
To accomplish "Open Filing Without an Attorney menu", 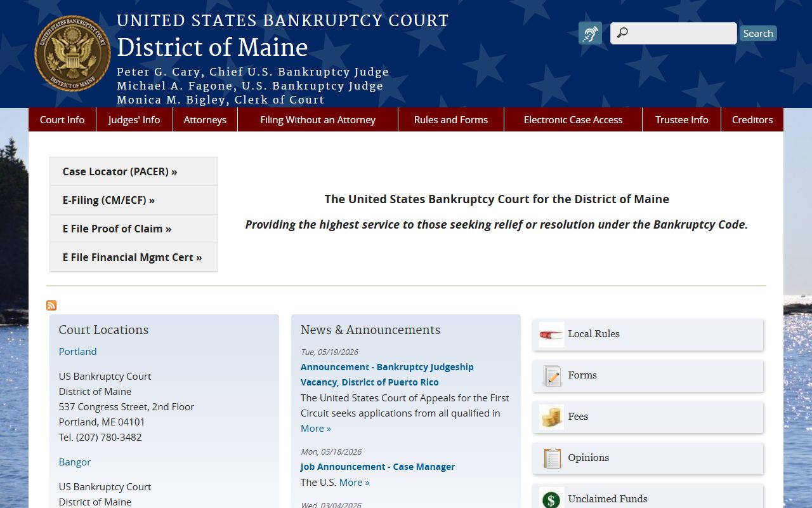I will coord(318,119).
